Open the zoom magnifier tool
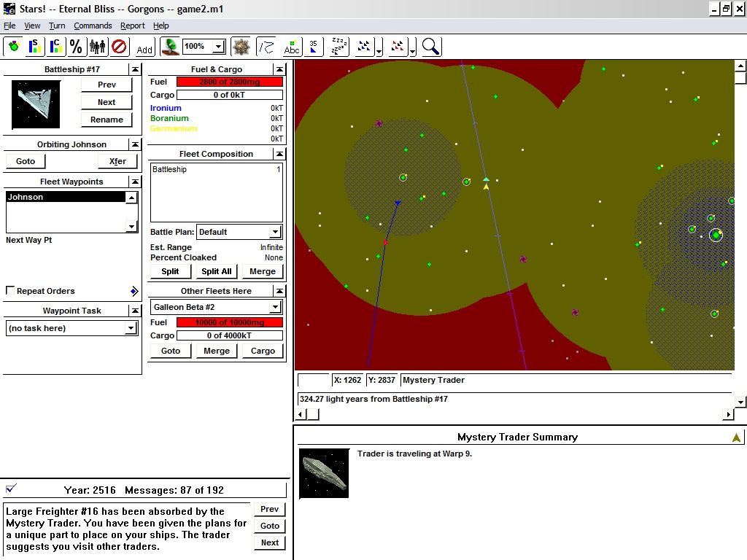747x560 pixels. 431,47
